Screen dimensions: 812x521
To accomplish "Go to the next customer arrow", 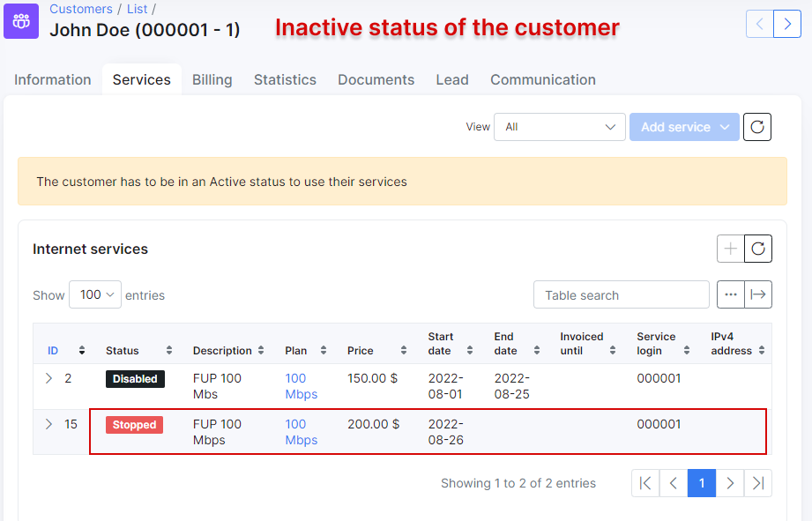I will tap(786, 24).
